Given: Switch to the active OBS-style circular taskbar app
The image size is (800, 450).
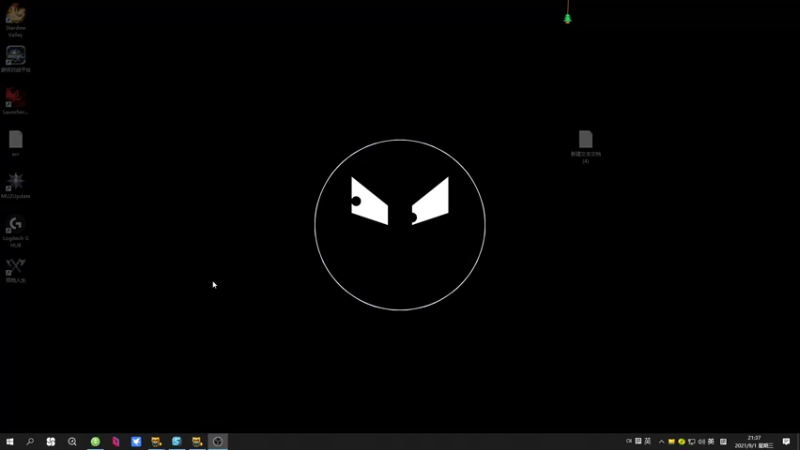Looking at the screenshot, I should coord(218,441).
